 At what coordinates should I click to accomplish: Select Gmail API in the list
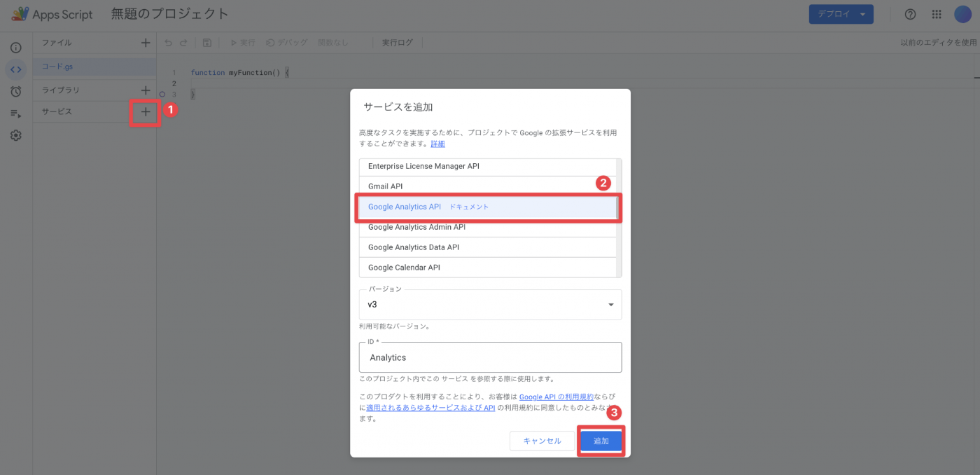(488, 186)
